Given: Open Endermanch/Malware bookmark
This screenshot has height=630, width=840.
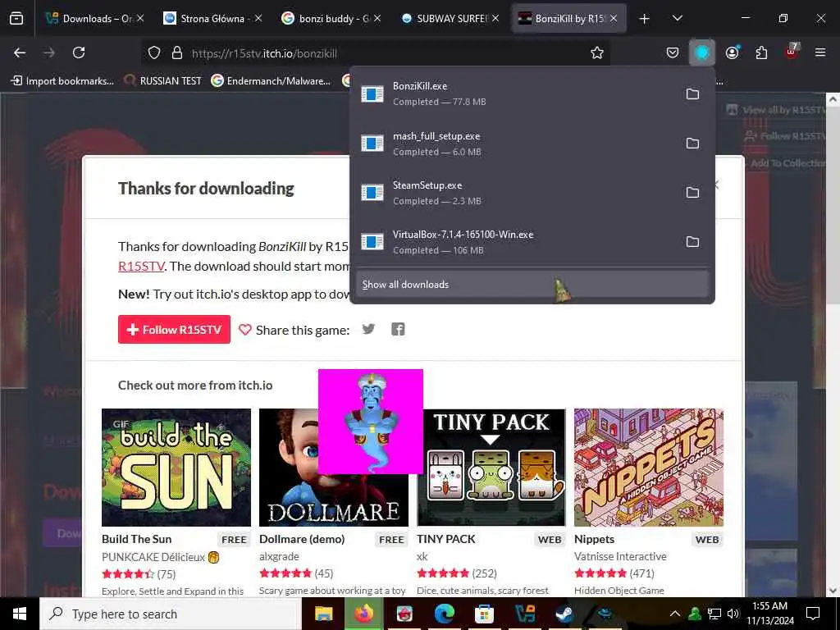Looking at the screenshot, I should tap(271, 81).
